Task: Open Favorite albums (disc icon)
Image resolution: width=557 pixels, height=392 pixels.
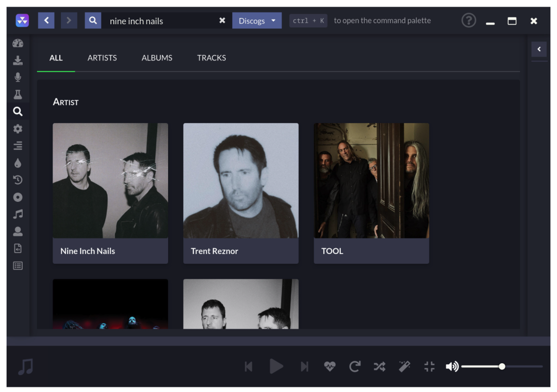Action: [18, 197]
